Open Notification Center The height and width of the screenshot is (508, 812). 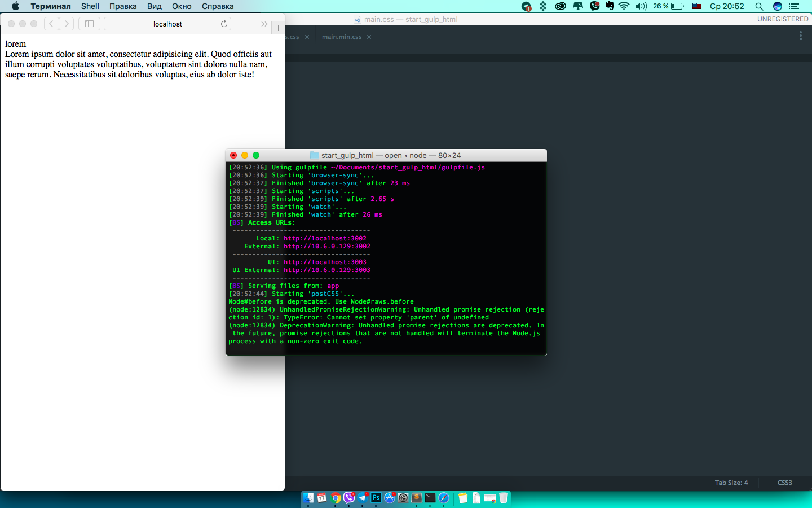pos(794,6)
